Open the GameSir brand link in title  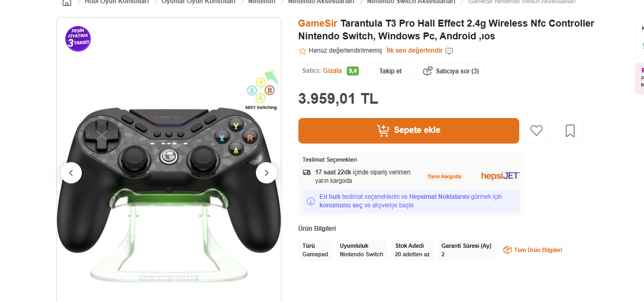point(317,23)
